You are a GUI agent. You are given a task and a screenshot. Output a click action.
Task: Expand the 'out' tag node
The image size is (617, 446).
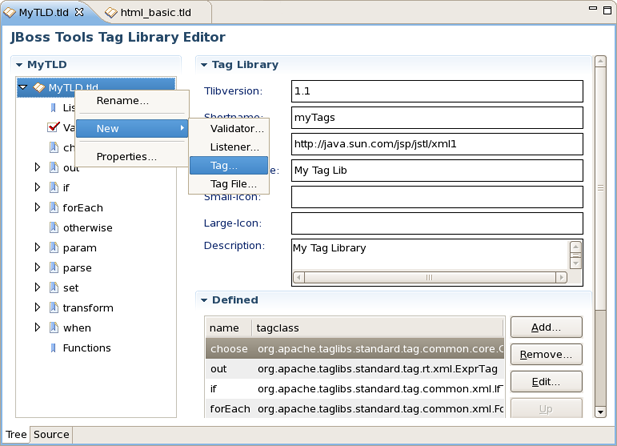point(37,167)
